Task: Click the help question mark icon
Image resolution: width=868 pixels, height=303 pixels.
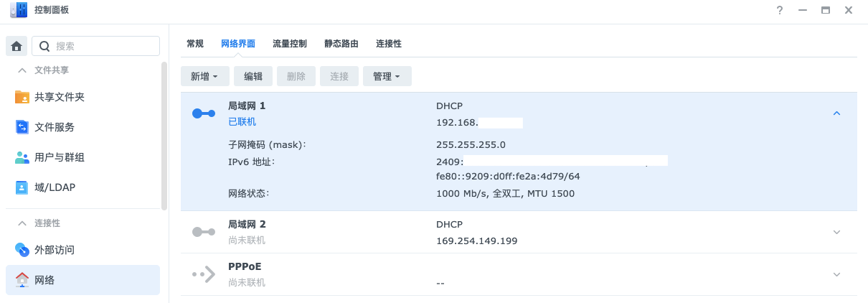Action: click(x=779, y=10)
